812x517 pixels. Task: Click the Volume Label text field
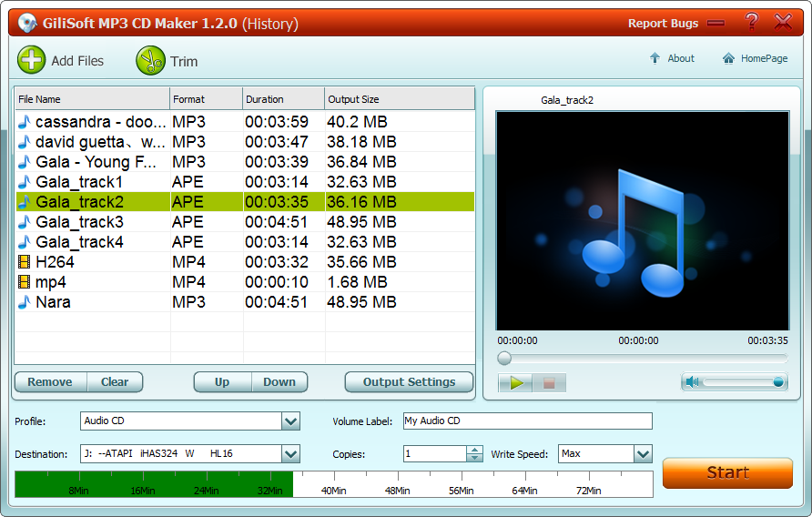[x=528, y=421]
